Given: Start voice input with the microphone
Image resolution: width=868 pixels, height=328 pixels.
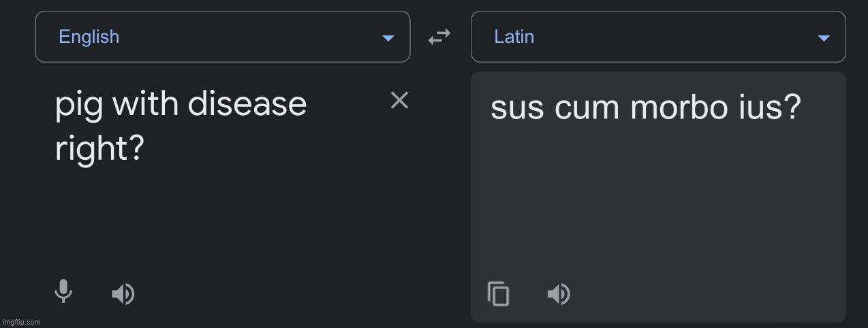Looking at the screenshot, I should (63, 292).
